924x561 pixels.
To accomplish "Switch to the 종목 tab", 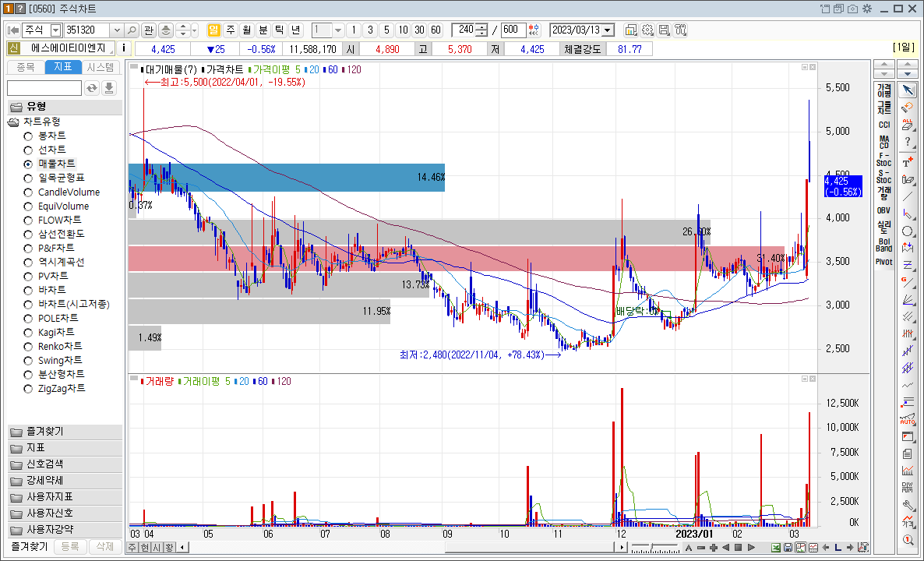I will tap(26, 67).
